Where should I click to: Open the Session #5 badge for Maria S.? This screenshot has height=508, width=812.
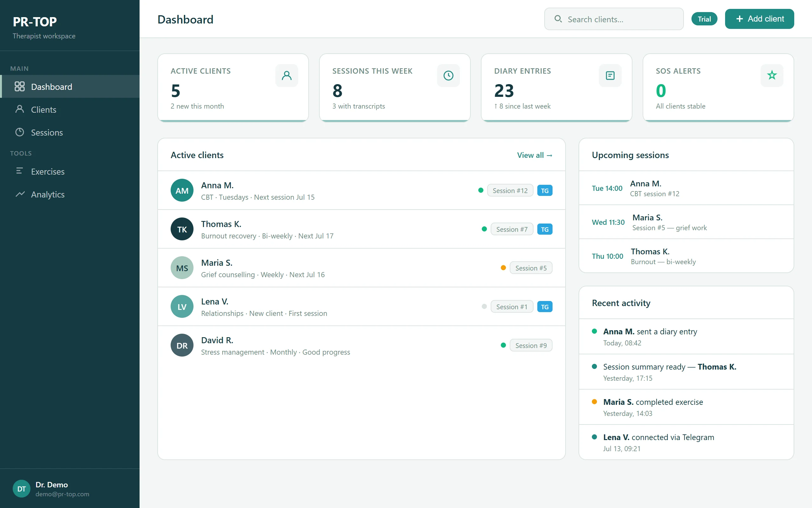click(531, 268)
